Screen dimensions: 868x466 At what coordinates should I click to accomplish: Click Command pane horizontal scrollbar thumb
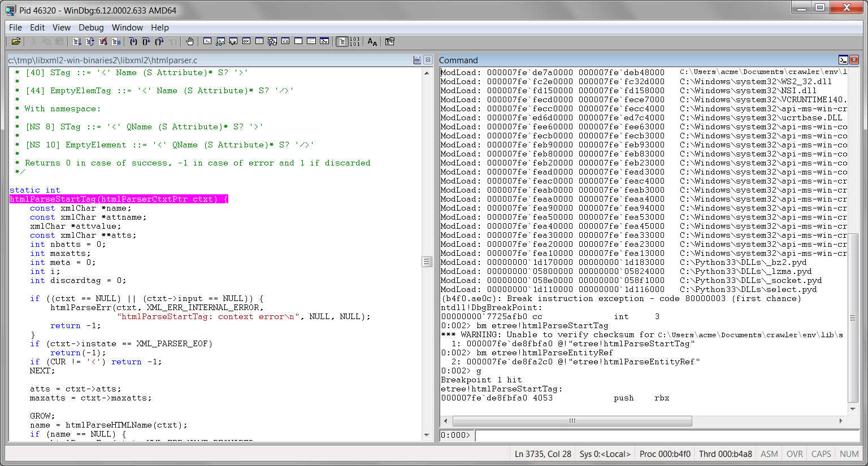[572, 421]
